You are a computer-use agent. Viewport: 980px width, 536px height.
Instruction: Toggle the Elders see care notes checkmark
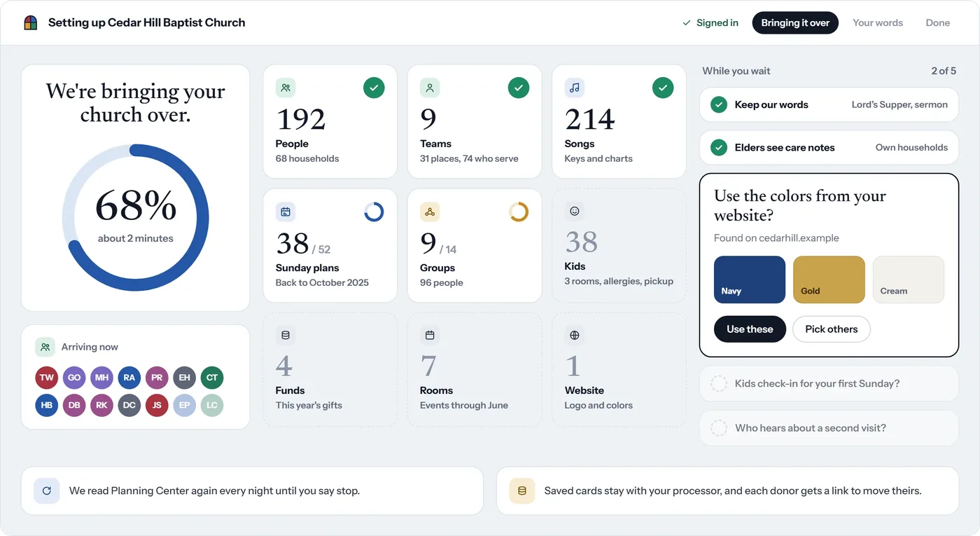(718, 148)
